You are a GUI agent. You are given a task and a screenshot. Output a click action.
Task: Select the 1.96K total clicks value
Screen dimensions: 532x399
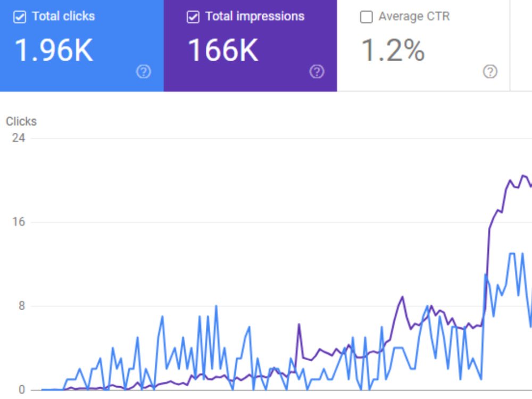pos(54,50)
